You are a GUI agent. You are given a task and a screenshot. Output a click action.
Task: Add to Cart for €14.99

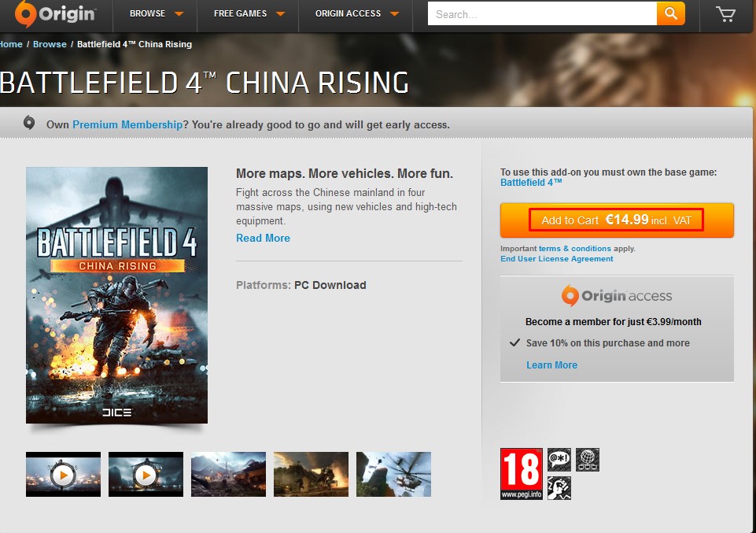617,220
